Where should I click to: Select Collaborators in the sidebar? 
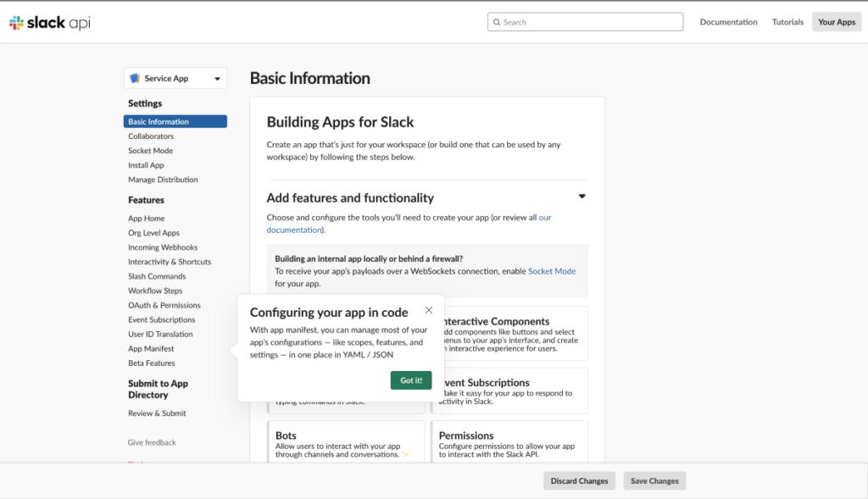click(151, 136)
